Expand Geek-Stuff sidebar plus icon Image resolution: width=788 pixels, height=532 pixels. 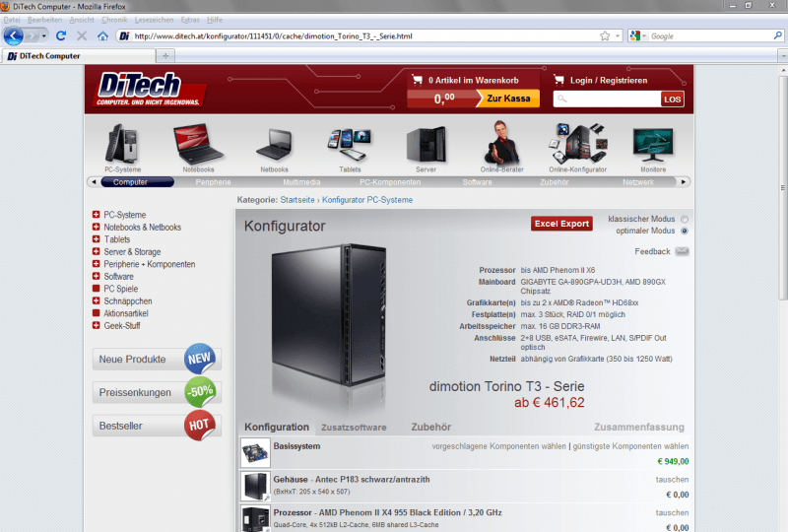pos(96,325)
